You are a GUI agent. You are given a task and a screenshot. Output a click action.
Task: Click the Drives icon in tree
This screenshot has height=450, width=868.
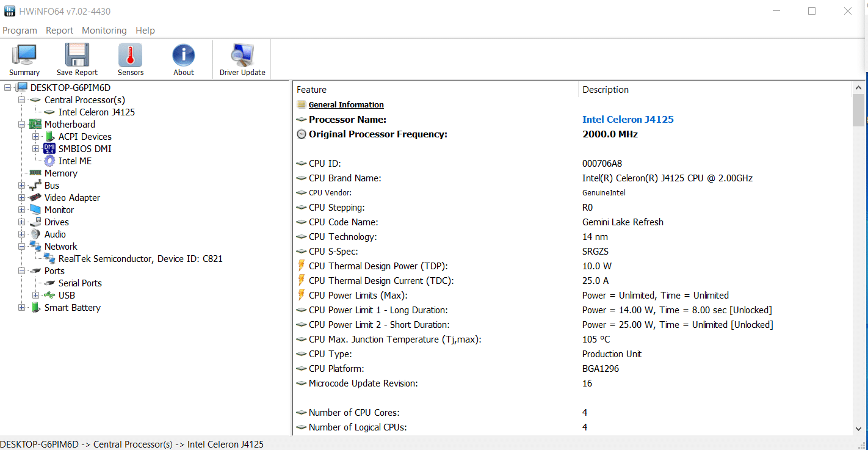pos(36,222)
